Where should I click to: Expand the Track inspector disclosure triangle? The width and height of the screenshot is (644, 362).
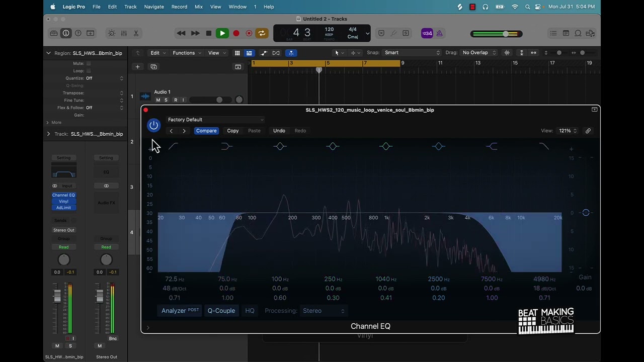[x=48, y=134]
